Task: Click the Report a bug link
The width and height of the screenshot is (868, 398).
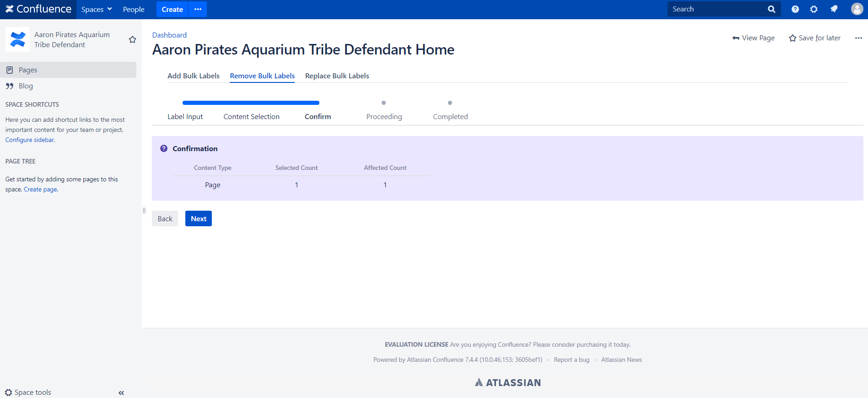Action: [571, 360]
